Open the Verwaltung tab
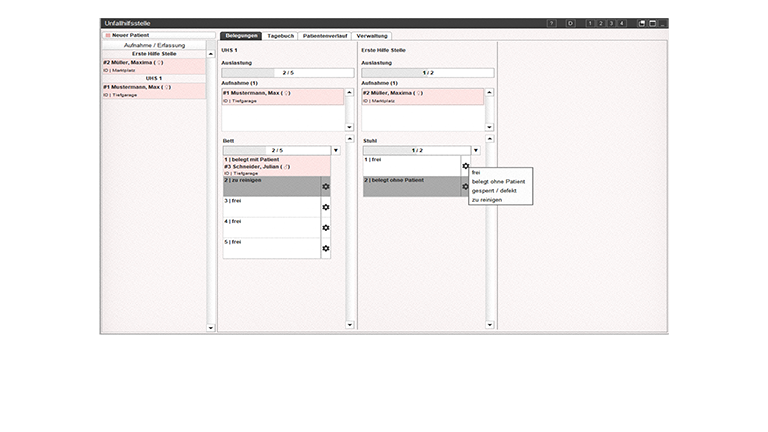Screen dimensions: 768x432 (x=372, y=35)
